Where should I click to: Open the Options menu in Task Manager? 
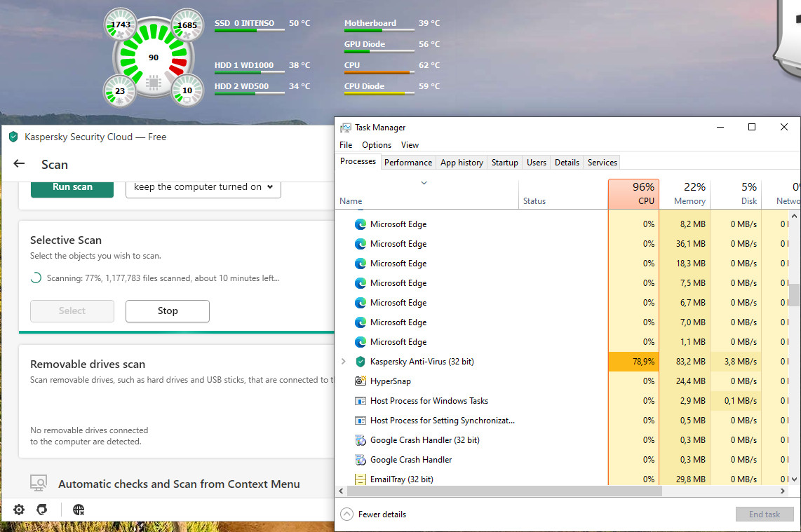point(377,145)
